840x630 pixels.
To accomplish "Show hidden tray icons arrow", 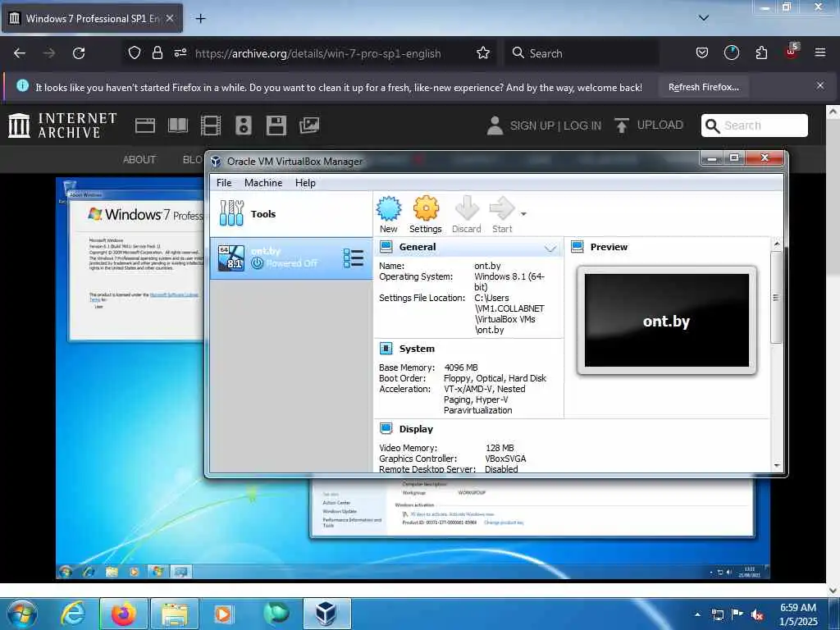I will point(697,614).
